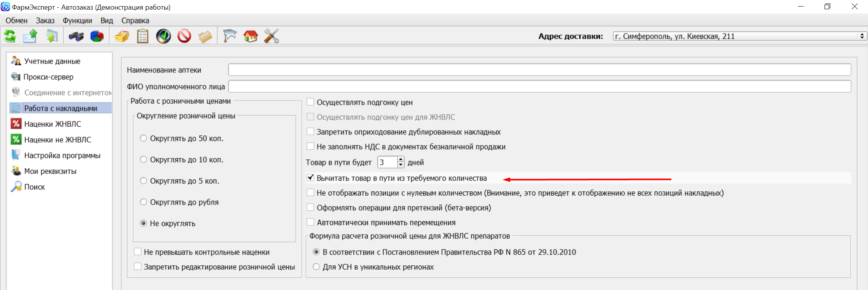
Task: Open the wrench and screwdriver settings icon
Action: pyautogui.click(x=271, y=36)
